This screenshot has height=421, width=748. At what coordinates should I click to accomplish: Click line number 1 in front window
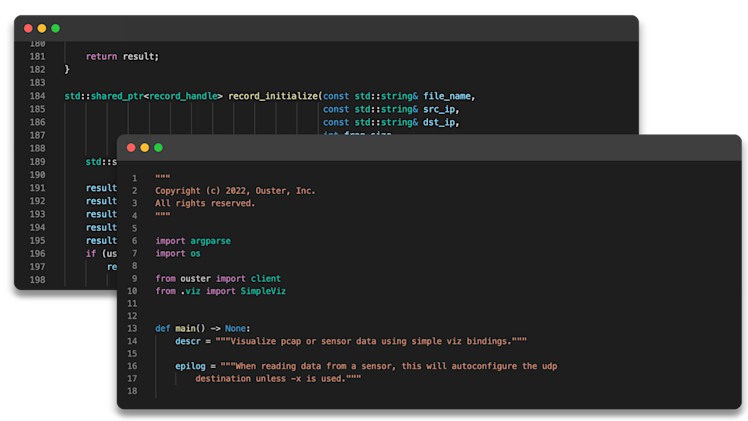tap(135, 178)
